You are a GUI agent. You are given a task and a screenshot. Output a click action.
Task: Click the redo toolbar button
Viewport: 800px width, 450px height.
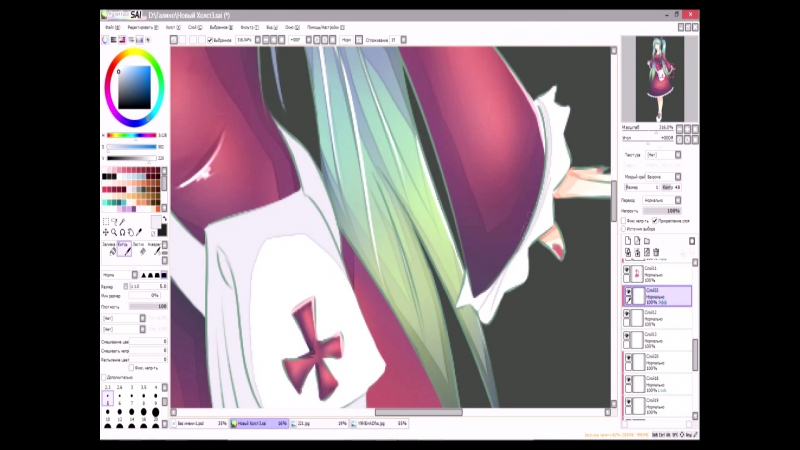click(183, 40)
